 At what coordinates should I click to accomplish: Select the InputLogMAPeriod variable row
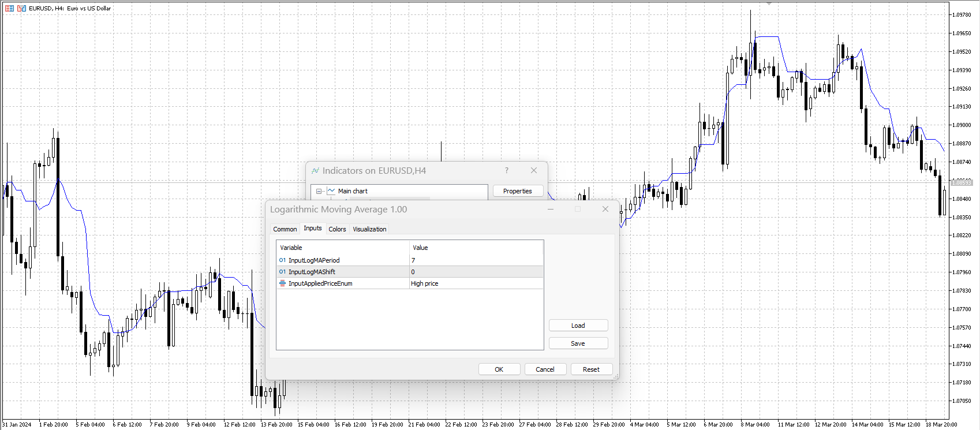click(343, 260)
